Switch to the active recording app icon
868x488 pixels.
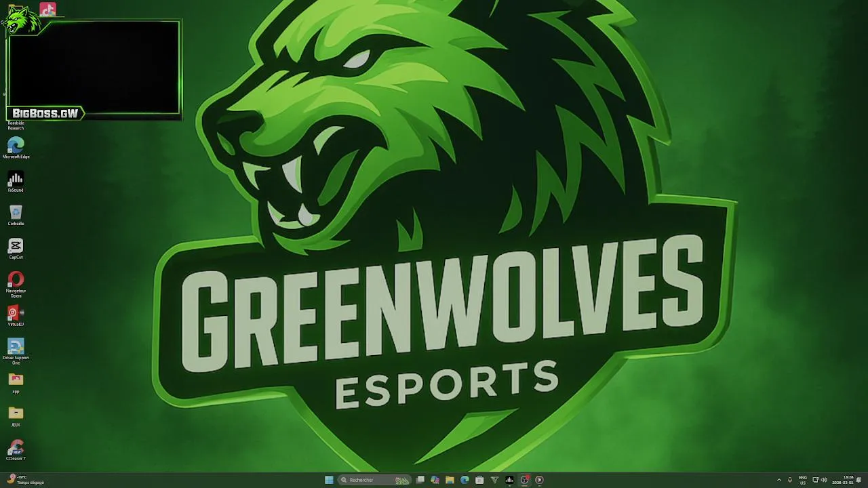pyautogui.click(x=524, y=480)
